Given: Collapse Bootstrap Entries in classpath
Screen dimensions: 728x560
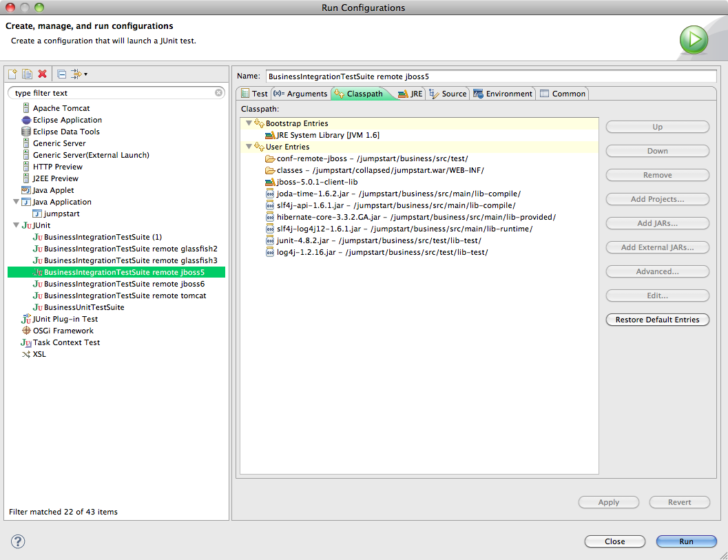Looking at the screenshot, I should [249, 123].
